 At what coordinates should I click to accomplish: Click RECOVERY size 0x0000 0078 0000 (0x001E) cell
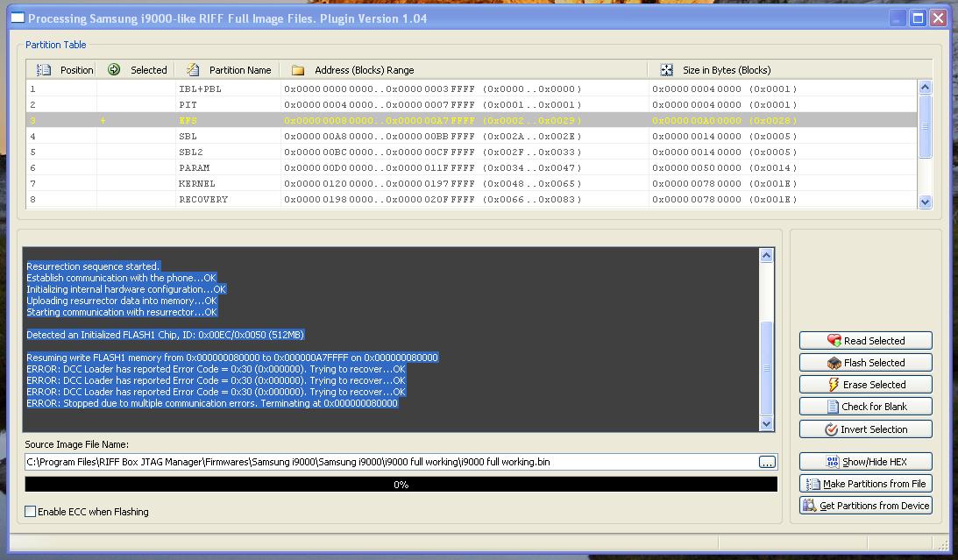point(725,200)
